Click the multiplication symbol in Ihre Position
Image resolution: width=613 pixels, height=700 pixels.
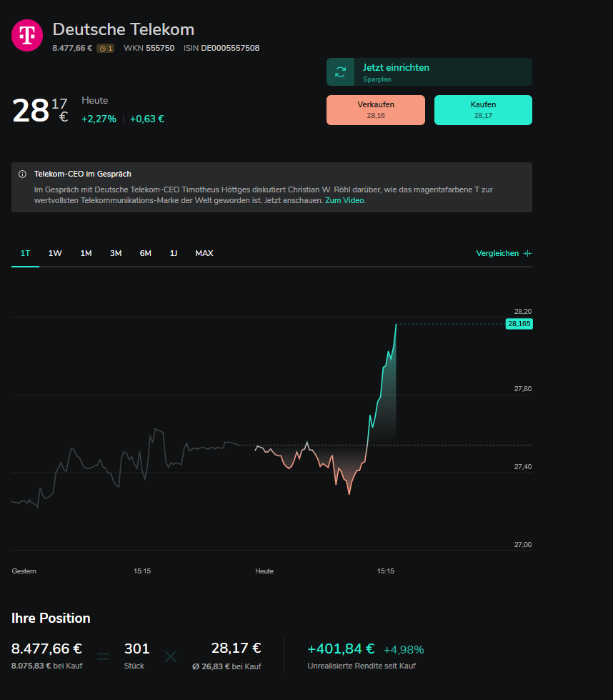pyautogui.click(x=170, y=656)
